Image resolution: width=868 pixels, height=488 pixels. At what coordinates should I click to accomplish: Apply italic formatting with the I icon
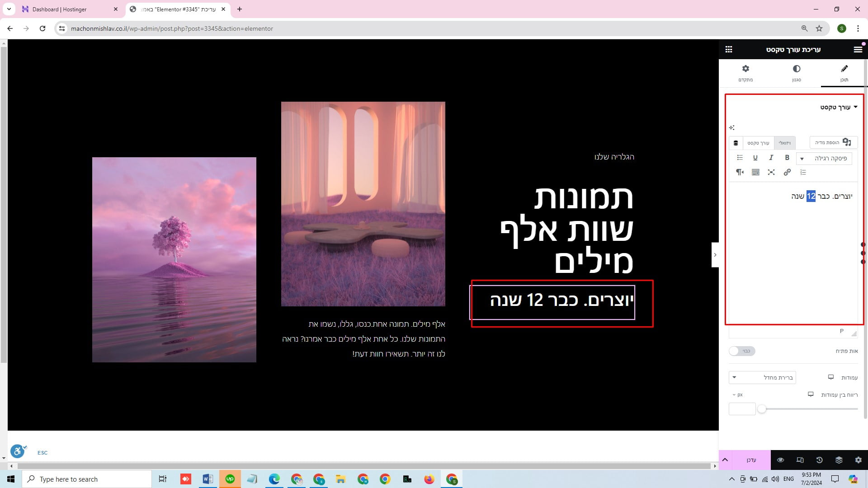771,158
